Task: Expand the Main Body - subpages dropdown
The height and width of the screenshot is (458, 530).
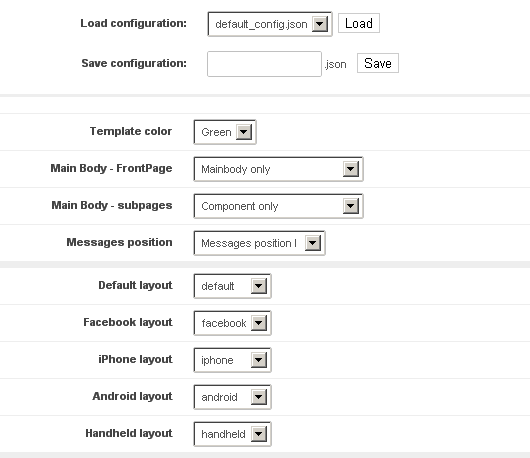Action: 278,206
